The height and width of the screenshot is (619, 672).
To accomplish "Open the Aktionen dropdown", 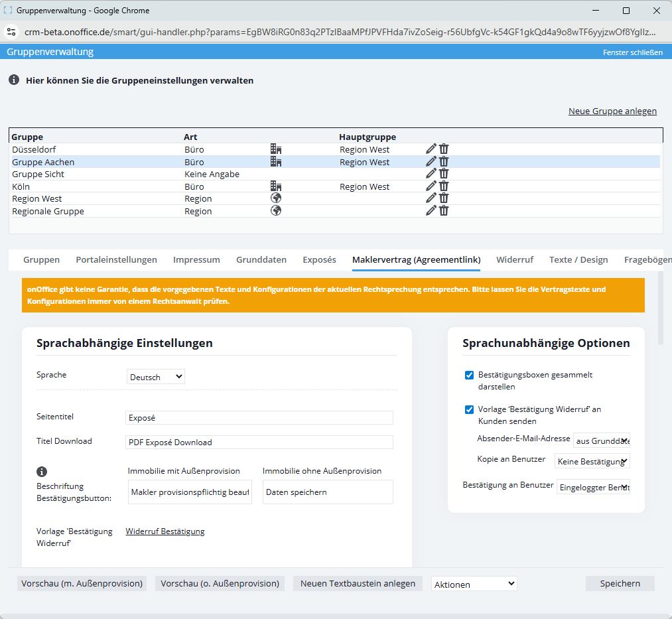I will [474, 584].
